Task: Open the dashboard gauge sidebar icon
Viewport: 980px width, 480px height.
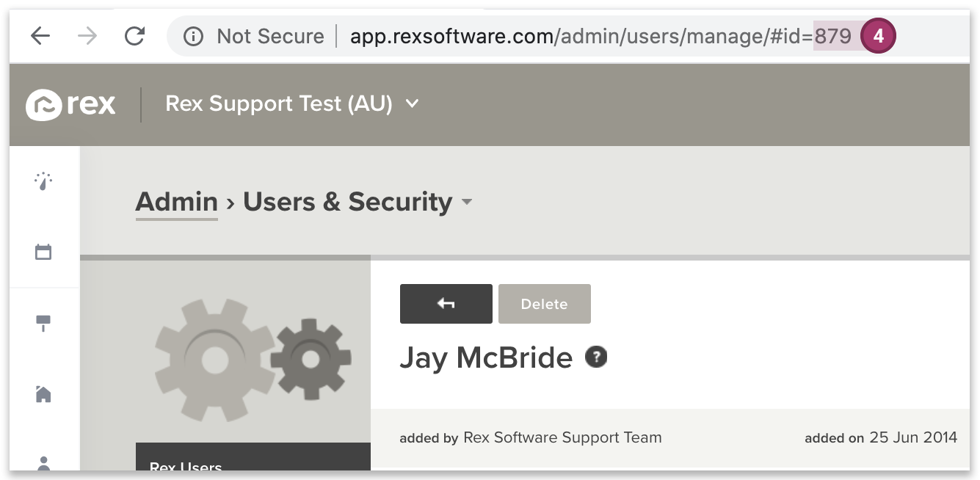Action: pyautogui.click(x=44, y=181)
